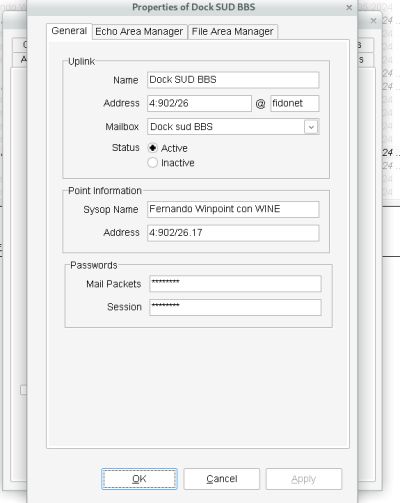Focus the Mail Packets password field
Viewport: 400px width, 503px height.
coord(235,283)
